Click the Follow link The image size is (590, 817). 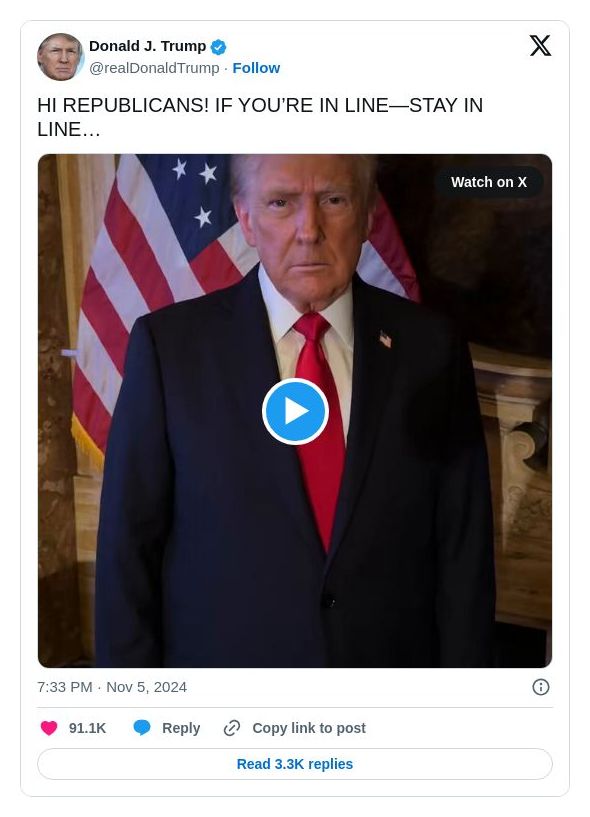[x=256, y=68]
